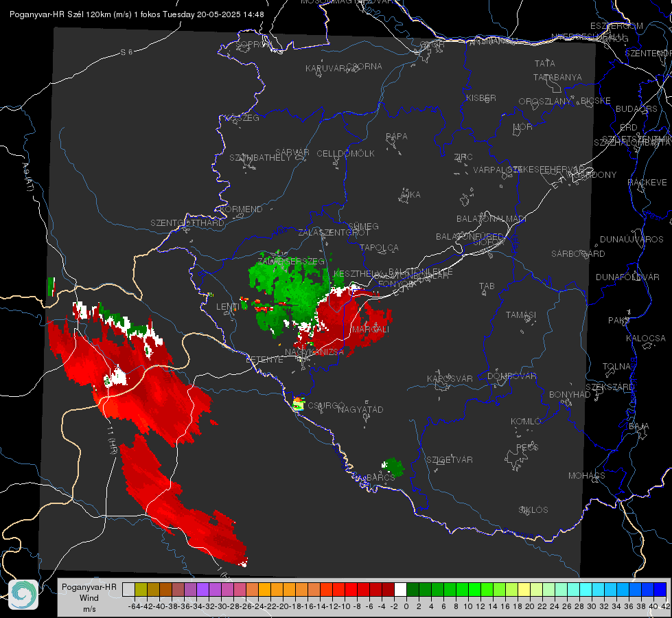Click the KAPUVAR city label
The height and width of the screenshot is (618, 672).
(326, 69)
